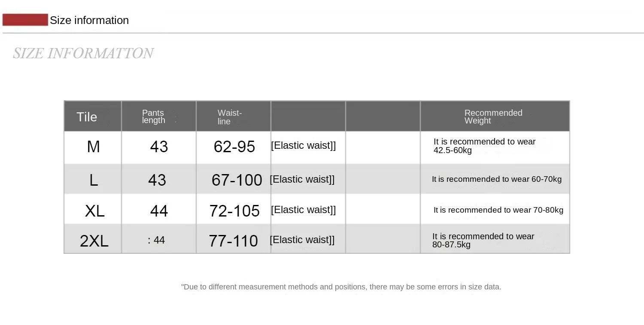The height and width of the screenshot is (325, 644).
Task: Click the measurement errors disclaimer text
Action: (341, 287)
